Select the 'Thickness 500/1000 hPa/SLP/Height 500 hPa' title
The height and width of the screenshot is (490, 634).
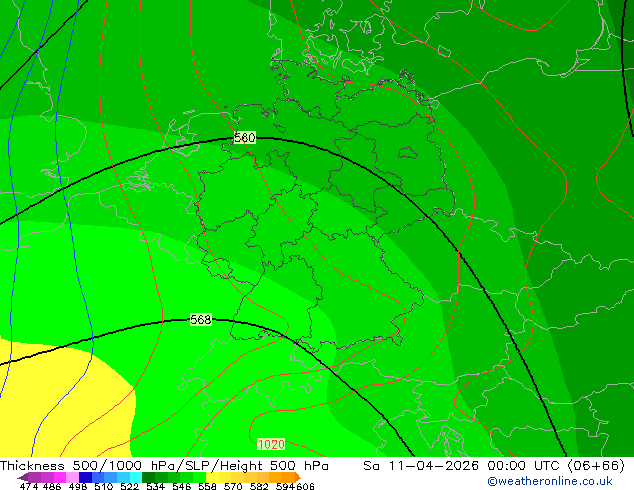pyautogui.click(x=164, y=466)
